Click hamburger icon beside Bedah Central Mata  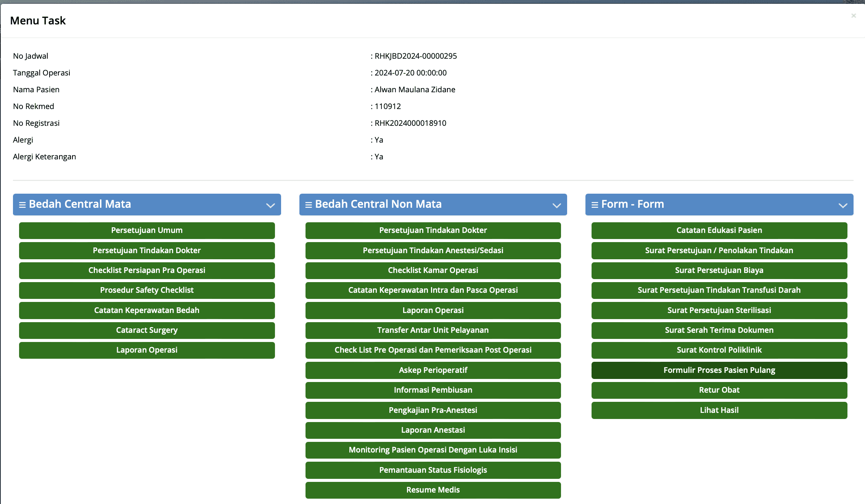pyautogui.click(x=23, y=205)
